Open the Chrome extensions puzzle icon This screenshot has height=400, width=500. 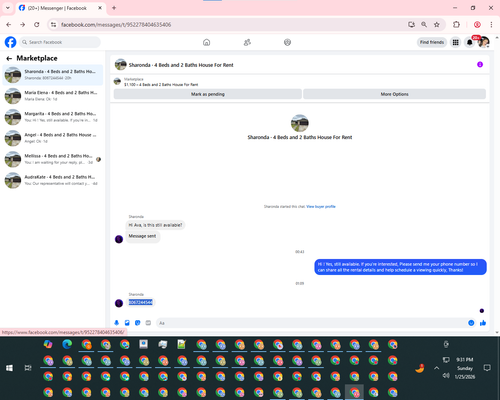pyautogui.click(x=456, y=25)
